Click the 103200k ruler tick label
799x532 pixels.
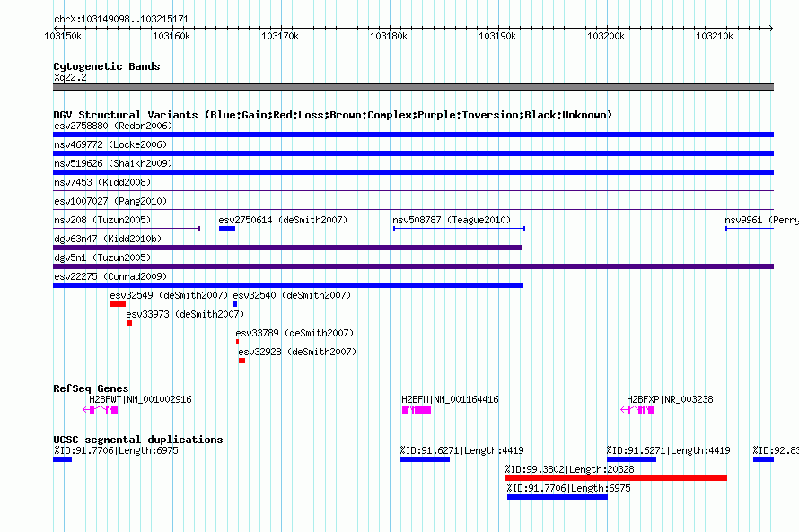(x=606, y=36)
